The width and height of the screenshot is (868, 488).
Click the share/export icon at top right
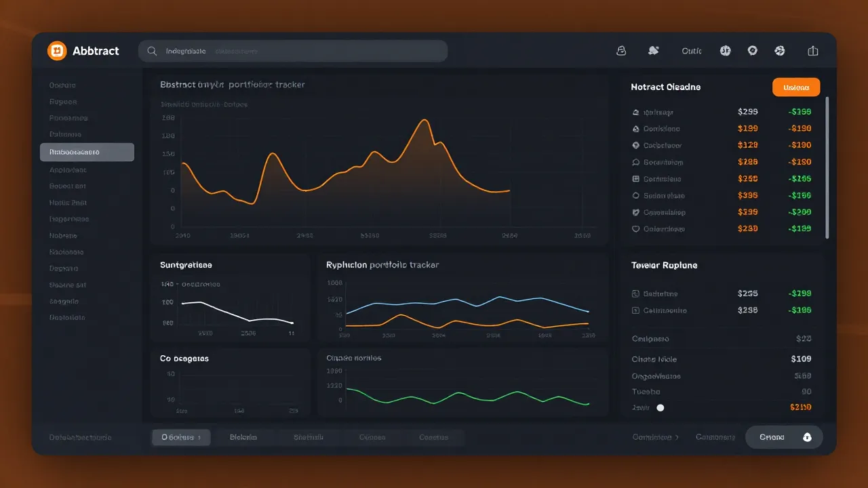(x=812, y=50)
